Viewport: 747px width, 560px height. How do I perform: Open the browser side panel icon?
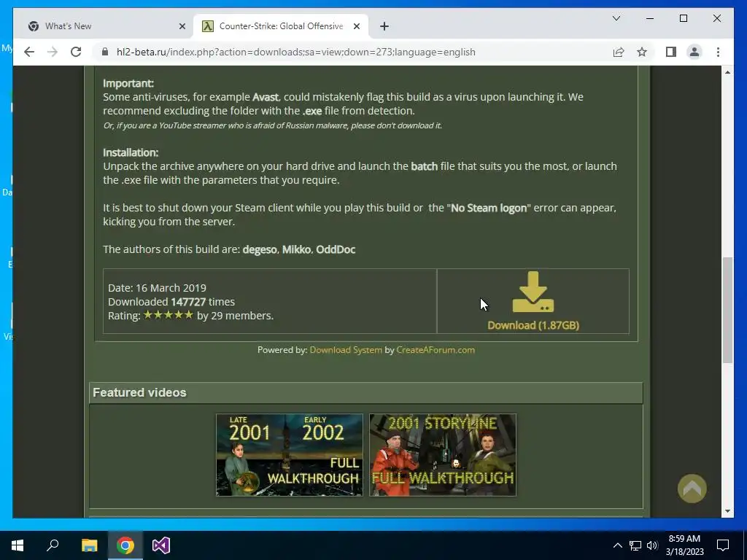point(671,52)
